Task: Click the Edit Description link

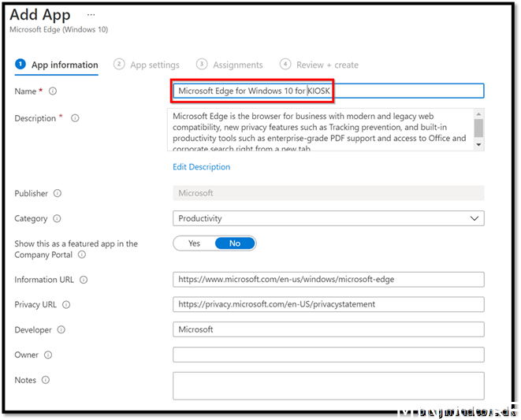Action: coord(201,167)
